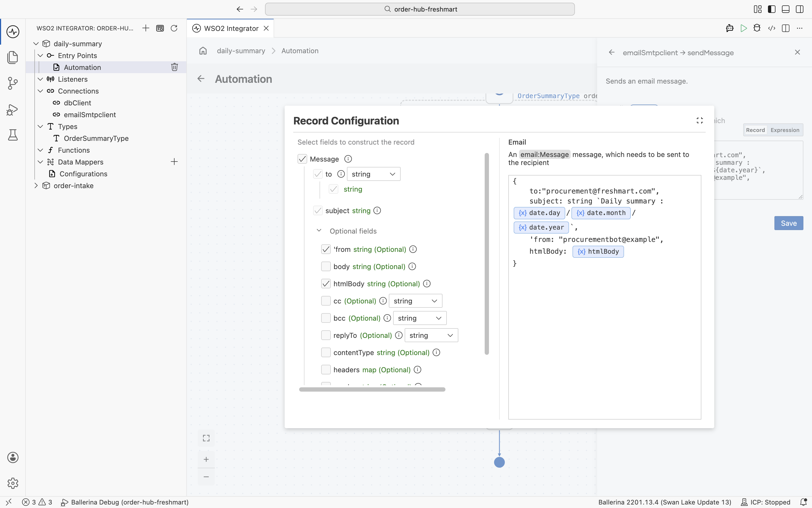The image size is (812, 508).
Task: Open the Testing flask icon
Action: tap(13, 135)
